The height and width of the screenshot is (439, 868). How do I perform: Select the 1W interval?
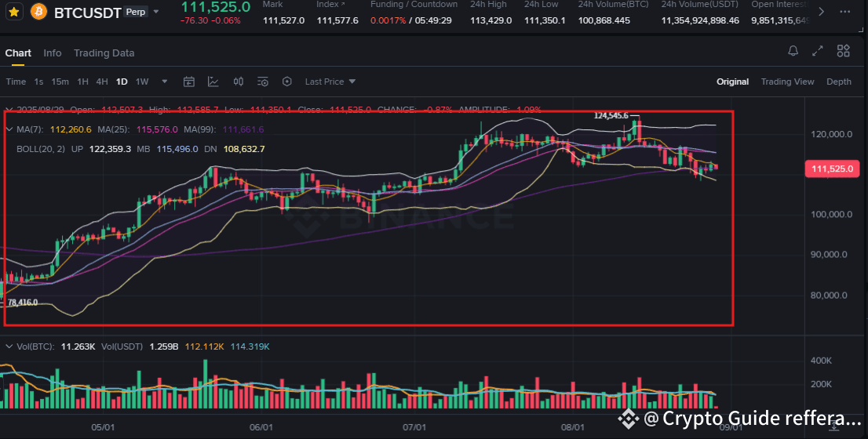point(142,82)
